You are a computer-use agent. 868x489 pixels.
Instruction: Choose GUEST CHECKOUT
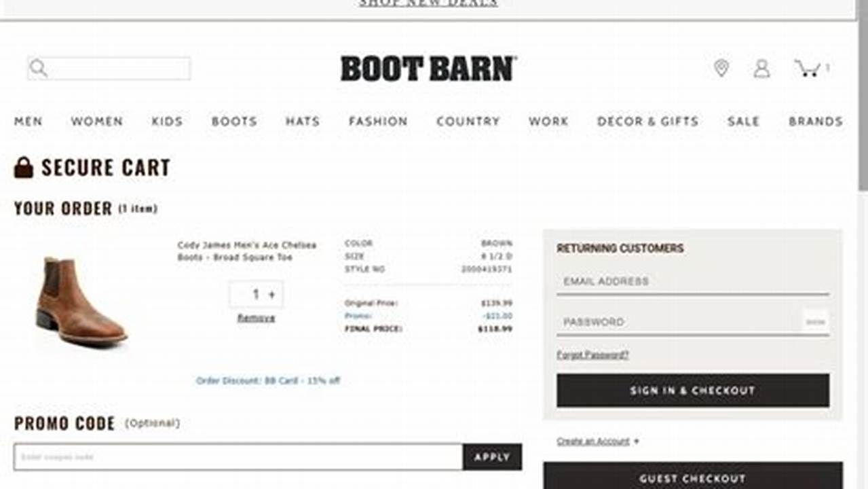[692, 479]
